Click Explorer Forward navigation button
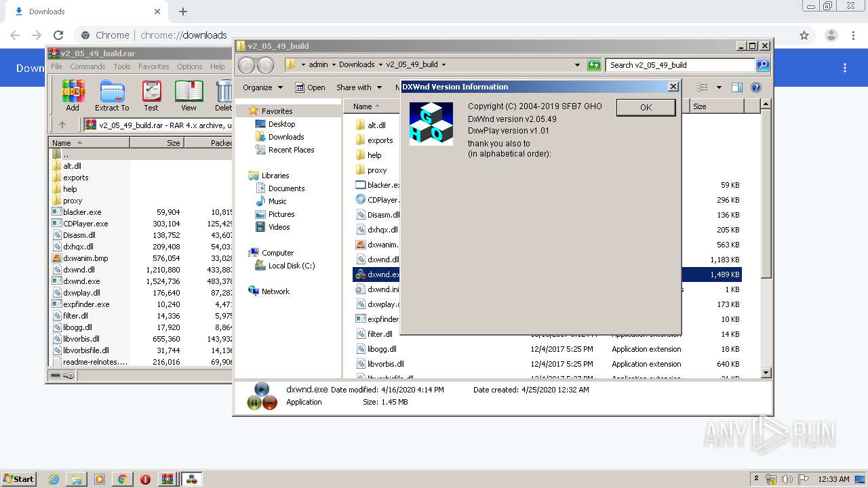The height and width of the screenshot is (488, 868). (x=265, y=65)
